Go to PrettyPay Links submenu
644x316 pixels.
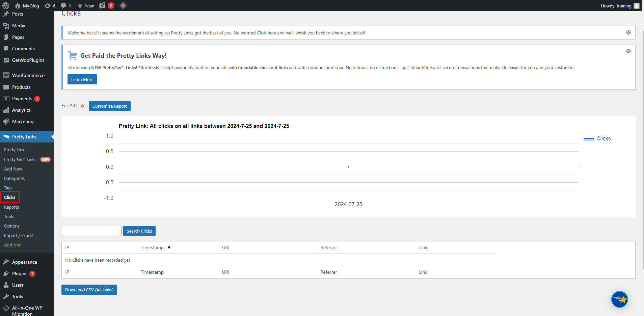[x=20, y=159]
